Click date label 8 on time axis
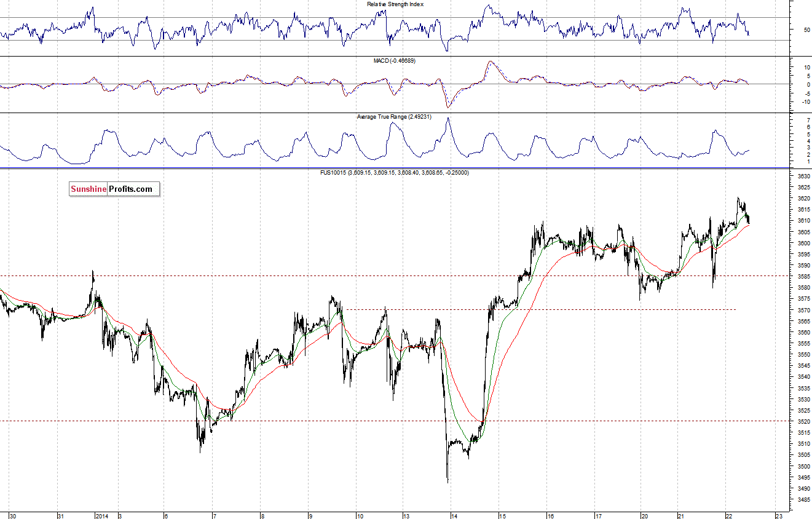Image resolution: width=812 pixels, height=519 pixels. [x=262, y=515]
